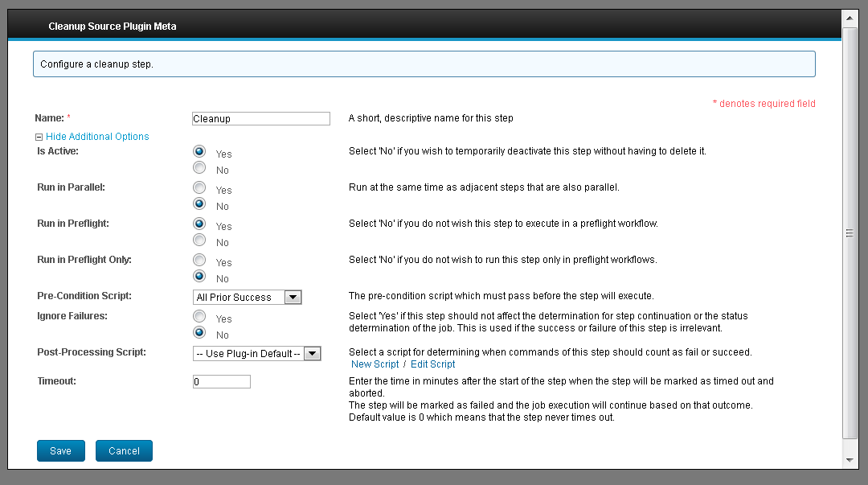Open the Post-Processing Script dropdown

pos(313,352)
